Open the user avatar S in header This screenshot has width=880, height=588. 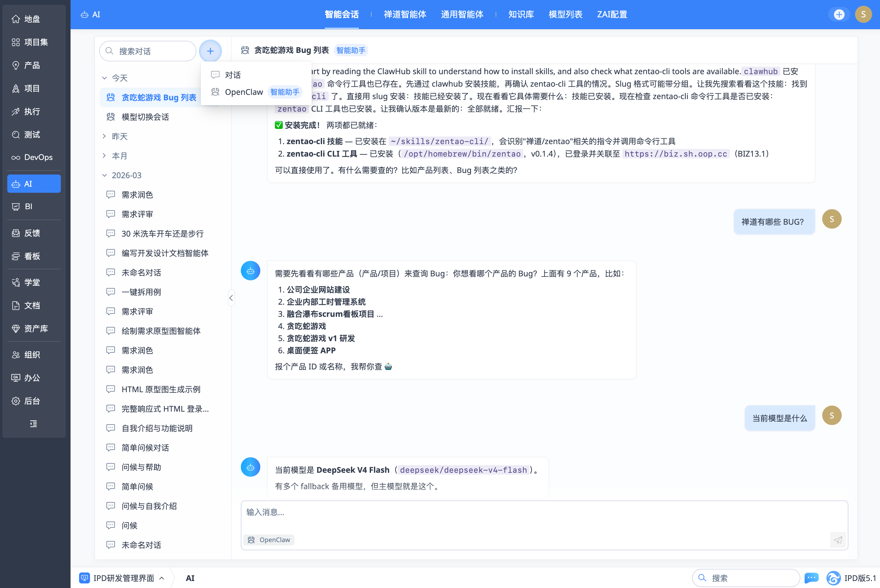pyautogui.click(x=864, y=15)
